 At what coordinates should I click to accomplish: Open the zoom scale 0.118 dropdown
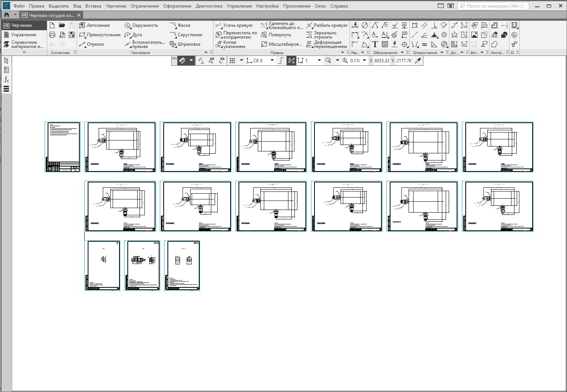pos(364,60)
